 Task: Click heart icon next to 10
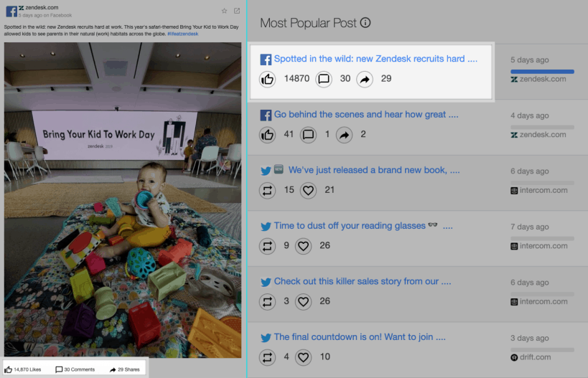[303, 357]
